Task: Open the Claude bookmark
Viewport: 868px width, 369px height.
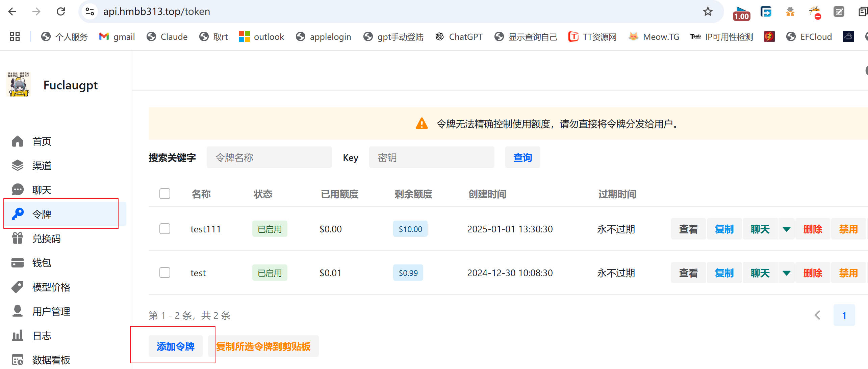Action: point(167,36)
